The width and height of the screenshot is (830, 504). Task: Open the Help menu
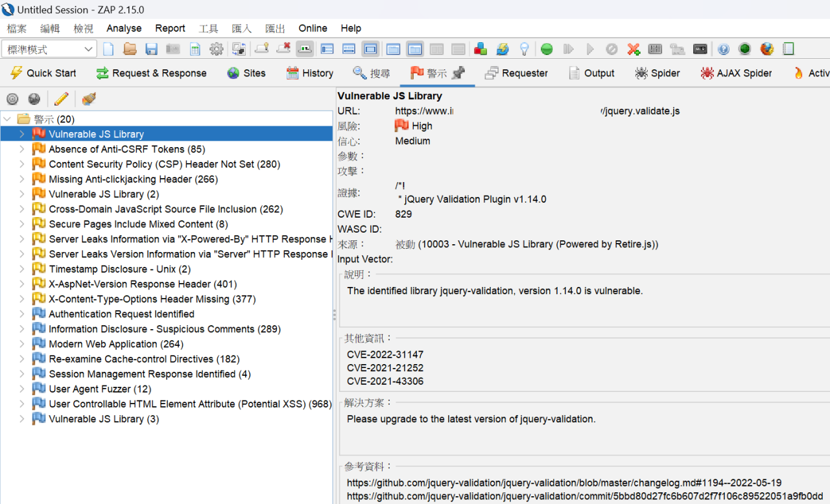351,29
